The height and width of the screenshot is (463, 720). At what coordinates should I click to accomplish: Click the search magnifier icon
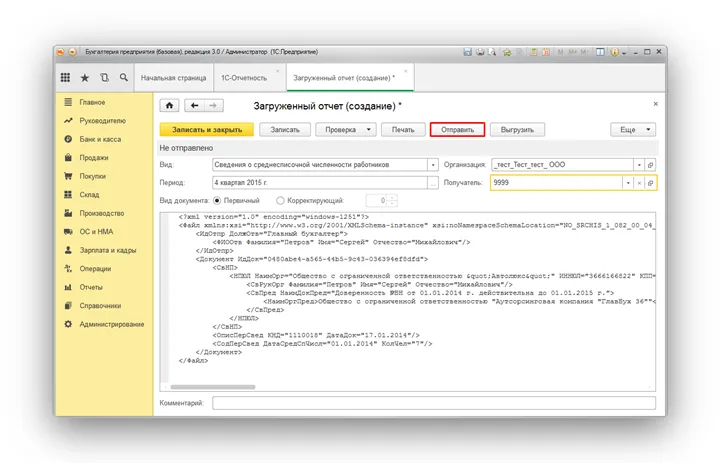[124, 77]
